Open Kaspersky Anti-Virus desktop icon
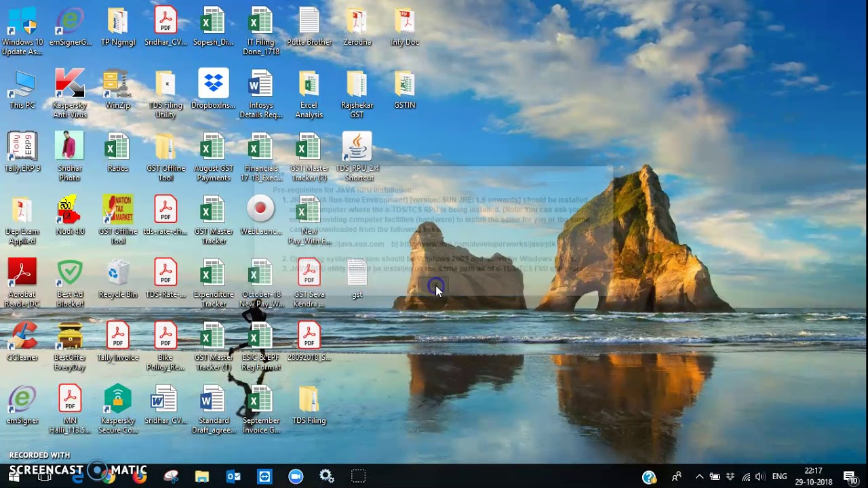The image size is (868, 488). click(x=70, y=94)
